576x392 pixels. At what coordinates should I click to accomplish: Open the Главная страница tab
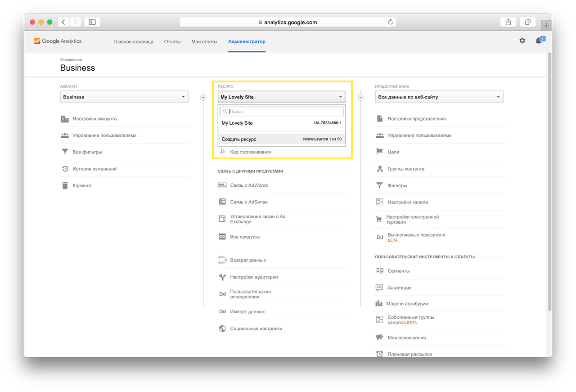point(133,42)
